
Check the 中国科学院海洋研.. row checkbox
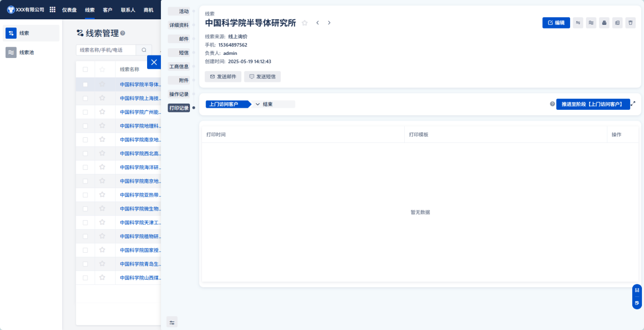point(85,167)
